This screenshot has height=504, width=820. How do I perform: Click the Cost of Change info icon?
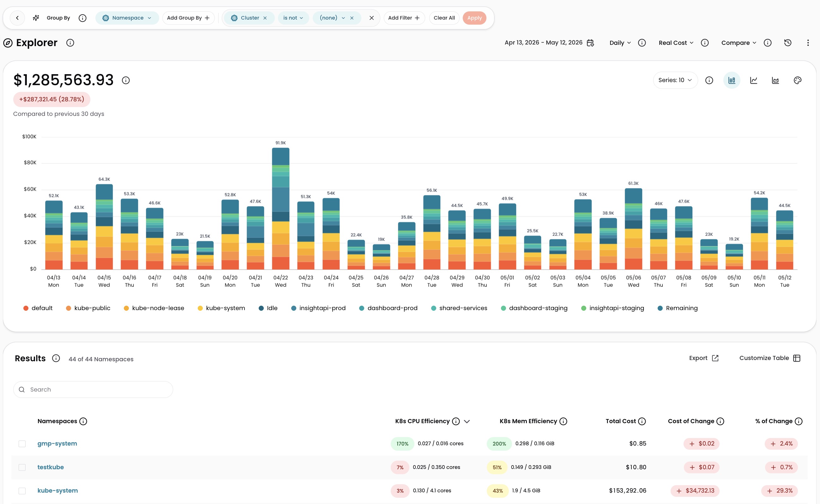pos(720,421)
